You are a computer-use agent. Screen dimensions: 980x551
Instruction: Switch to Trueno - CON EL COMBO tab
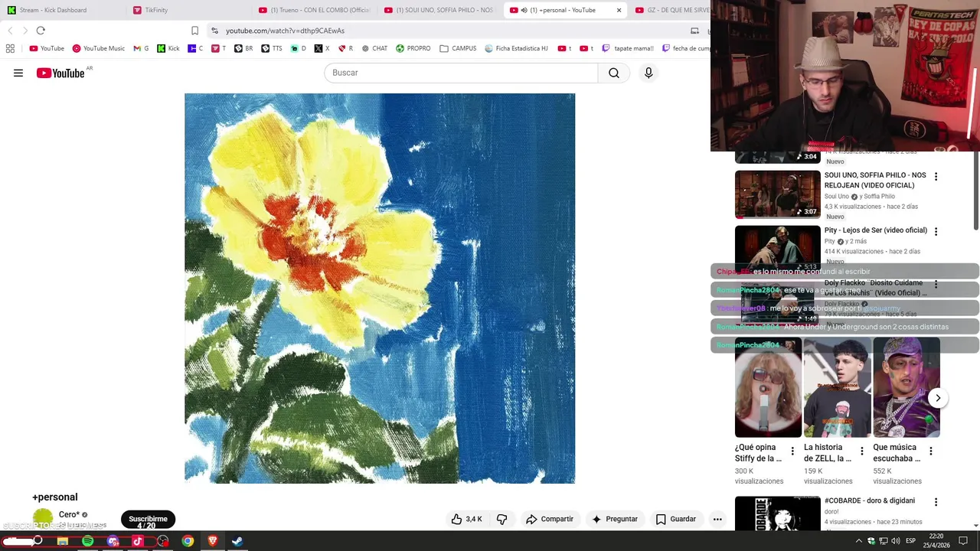click(x=314, y=10)
